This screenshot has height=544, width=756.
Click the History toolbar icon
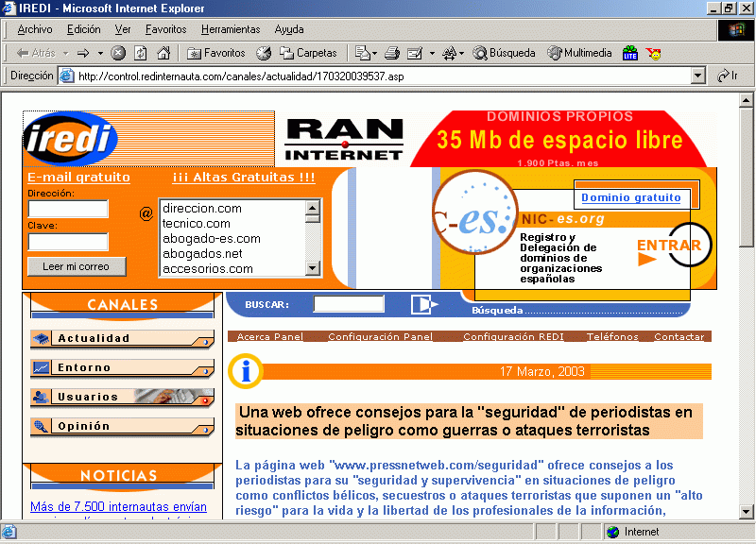click(264, 53)
